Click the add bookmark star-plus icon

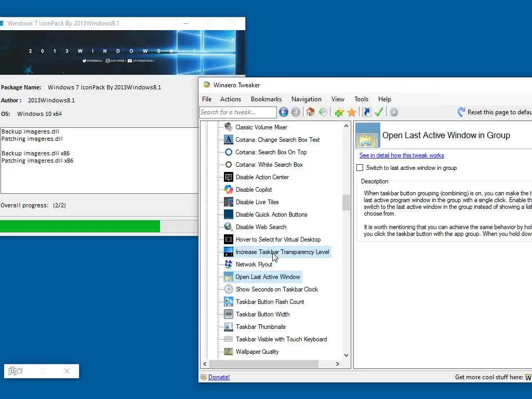339,112
